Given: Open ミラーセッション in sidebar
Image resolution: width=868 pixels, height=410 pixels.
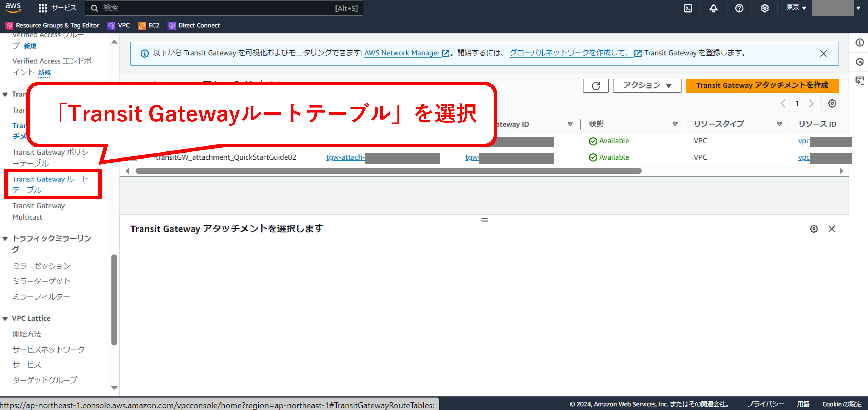Looking at the screenshot, I should [41, 266].
